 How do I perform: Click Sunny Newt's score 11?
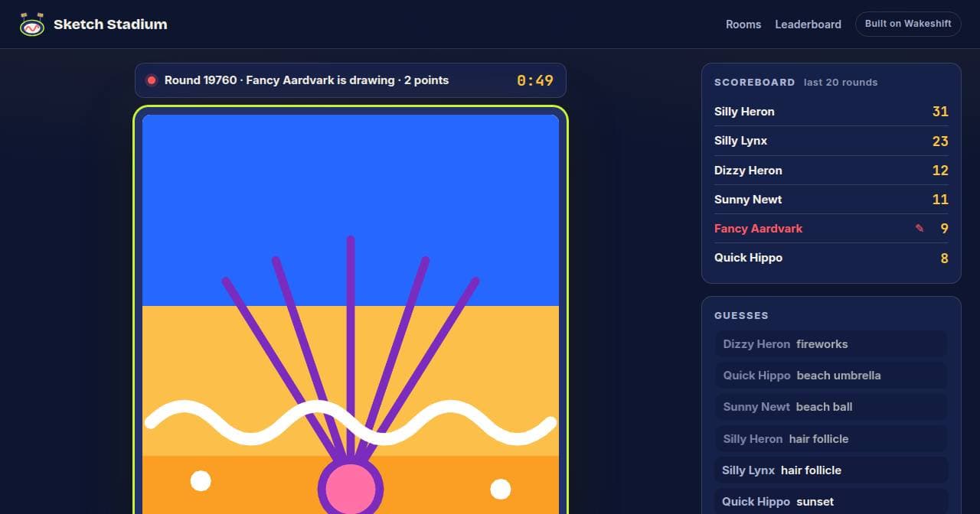coord(940,200)
